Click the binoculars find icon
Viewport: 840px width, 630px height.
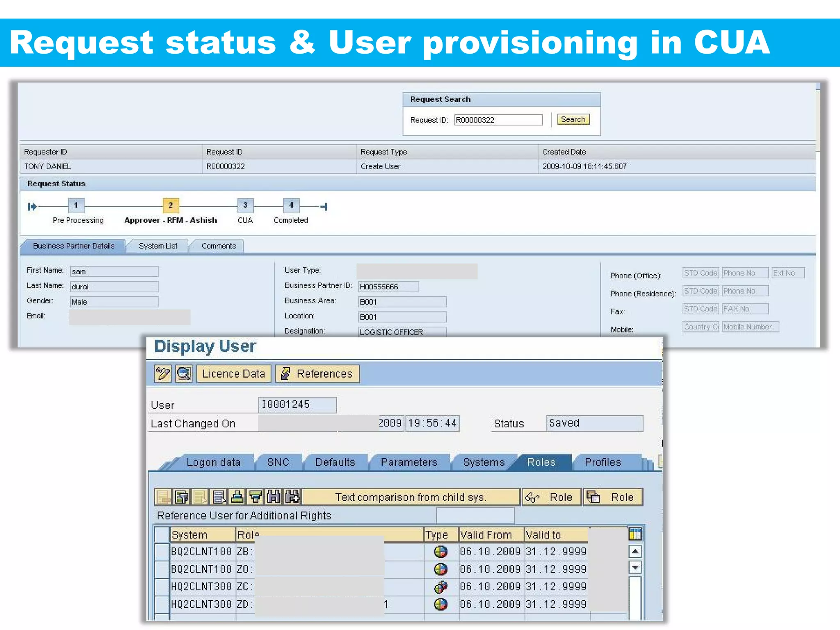pyautogui.click(x=274, y=497)
